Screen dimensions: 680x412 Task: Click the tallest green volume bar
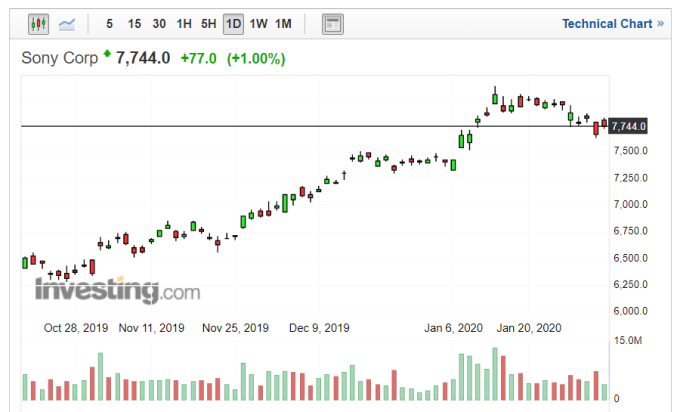pos(495,374)
